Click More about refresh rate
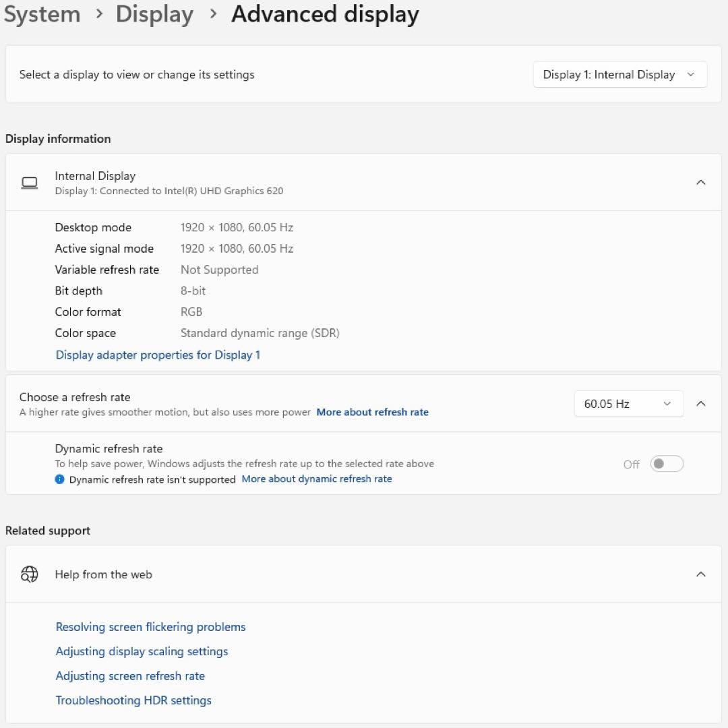 372,412
